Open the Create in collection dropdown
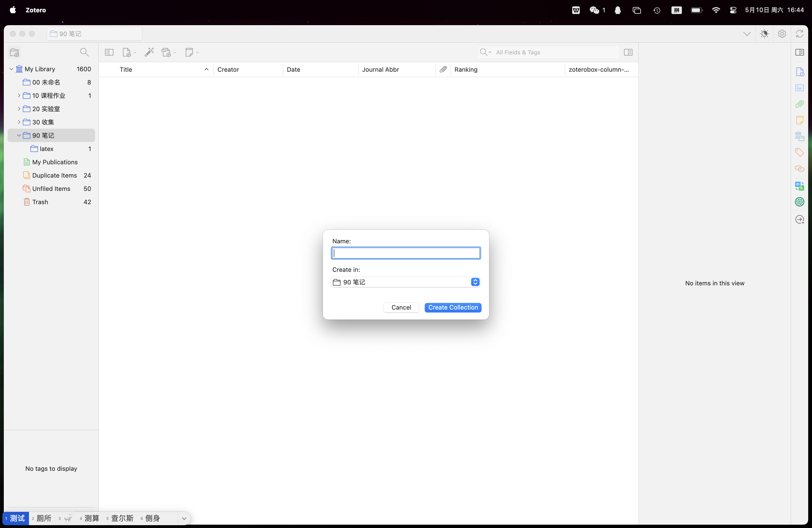Screen dimensions: 812x528 click(406, 282)
